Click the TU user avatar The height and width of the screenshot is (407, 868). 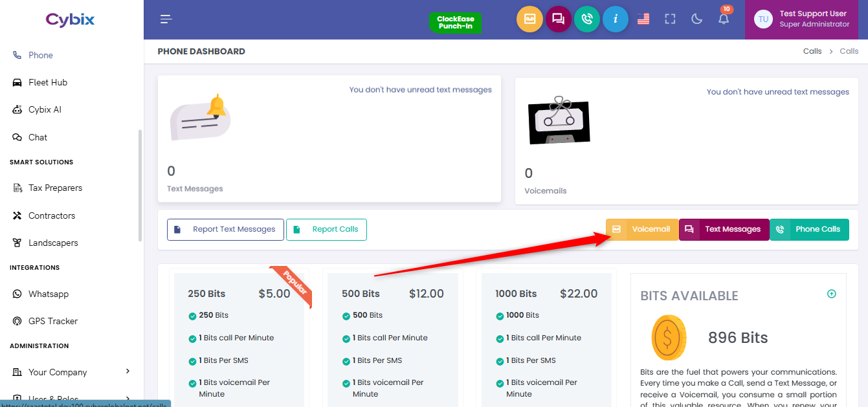point(763,19)
